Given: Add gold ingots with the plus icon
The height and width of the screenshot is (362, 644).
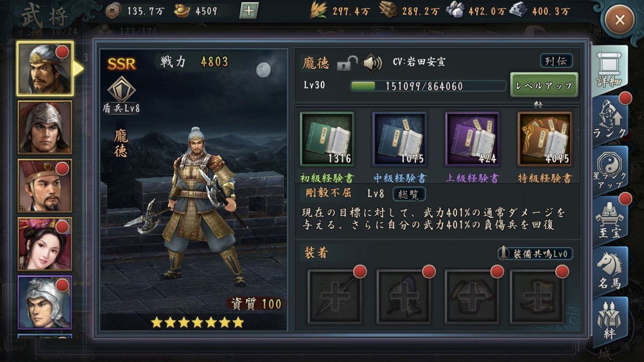Looking at the screenshot, I should (249, 11).
